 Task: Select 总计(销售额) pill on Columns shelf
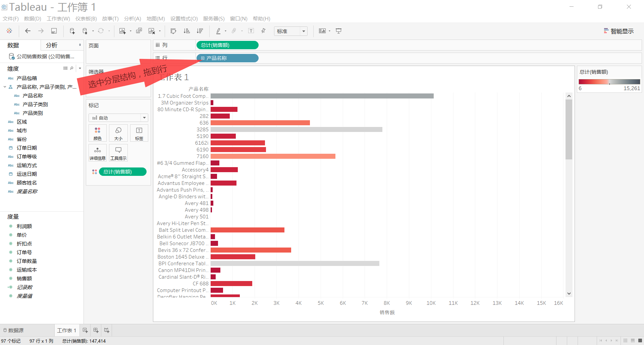[x=227, y=45]
